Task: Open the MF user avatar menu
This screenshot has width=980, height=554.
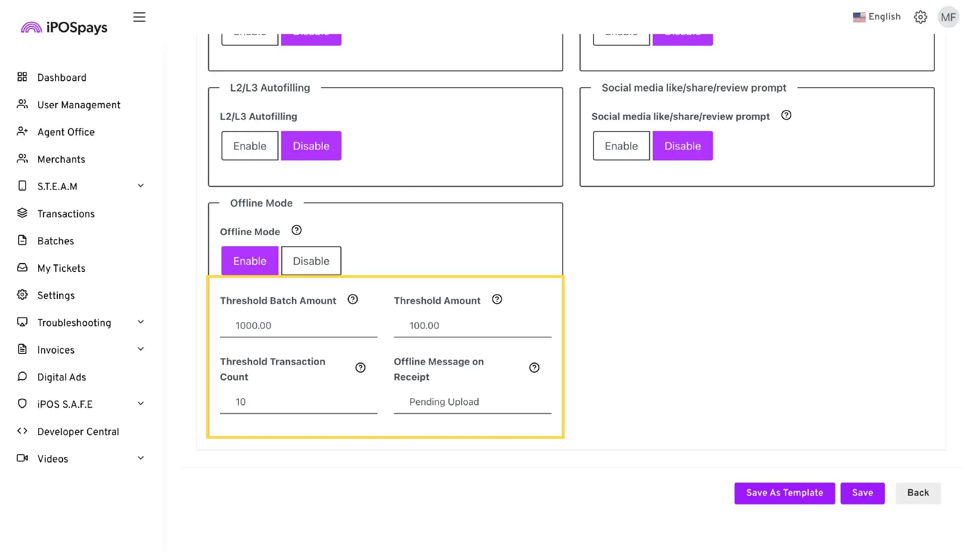Action: 948,17
